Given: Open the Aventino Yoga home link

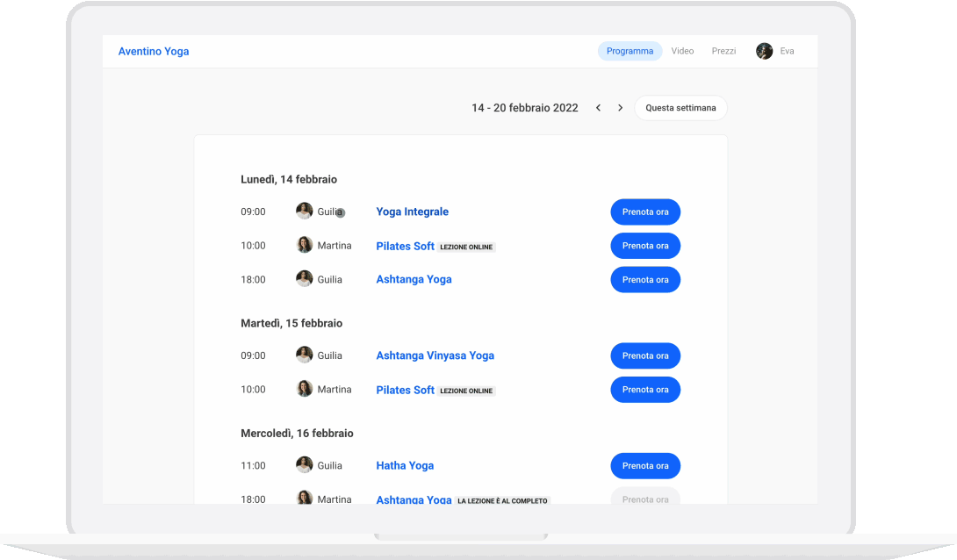Looking at the screenshot, I should pos(154,51).
